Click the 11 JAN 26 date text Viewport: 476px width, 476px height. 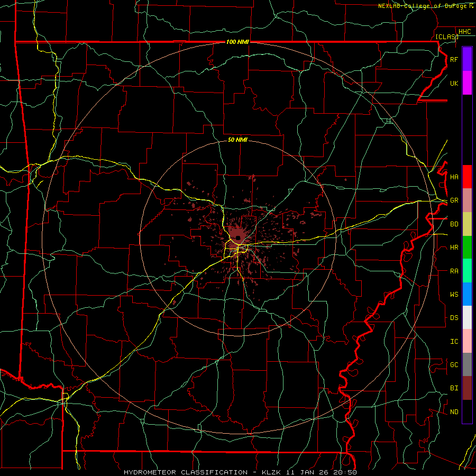pos(307,472)
